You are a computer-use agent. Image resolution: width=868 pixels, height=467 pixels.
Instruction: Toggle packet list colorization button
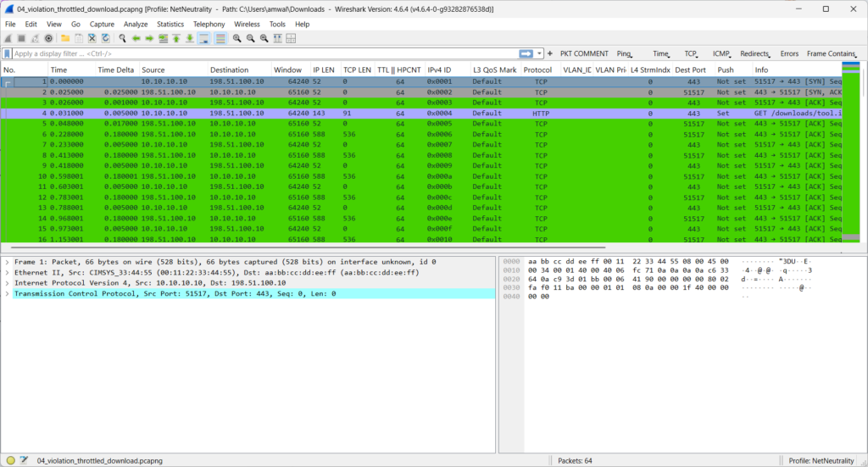[220, 38]
